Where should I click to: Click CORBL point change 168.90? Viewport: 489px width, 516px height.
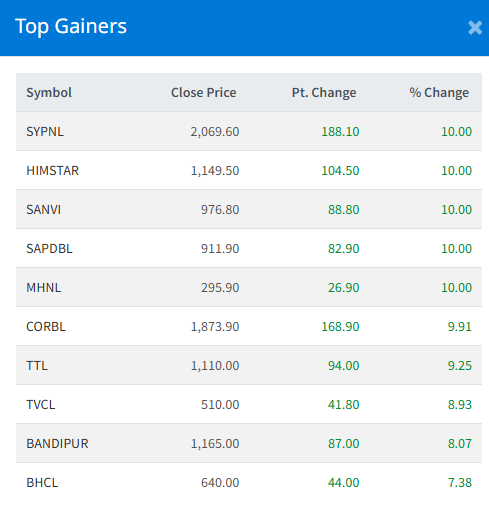click(340, 326)
